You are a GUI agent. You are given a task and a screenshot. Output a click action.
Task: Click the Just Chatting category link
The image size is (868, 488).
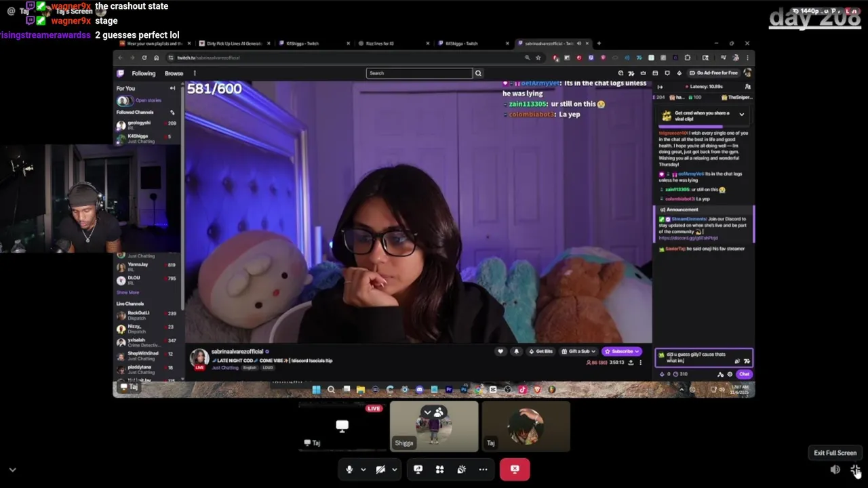tap(224, 367)
